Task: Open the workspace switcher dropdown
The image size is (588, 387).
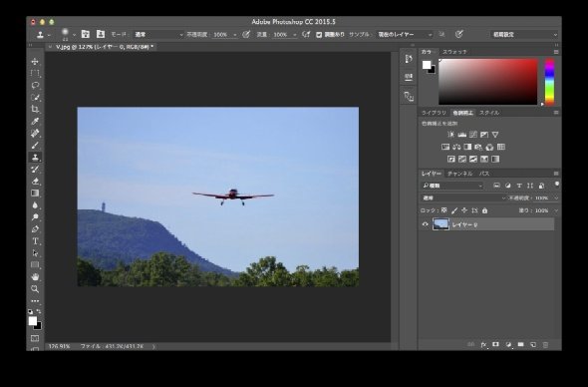Action: (524, 35)
